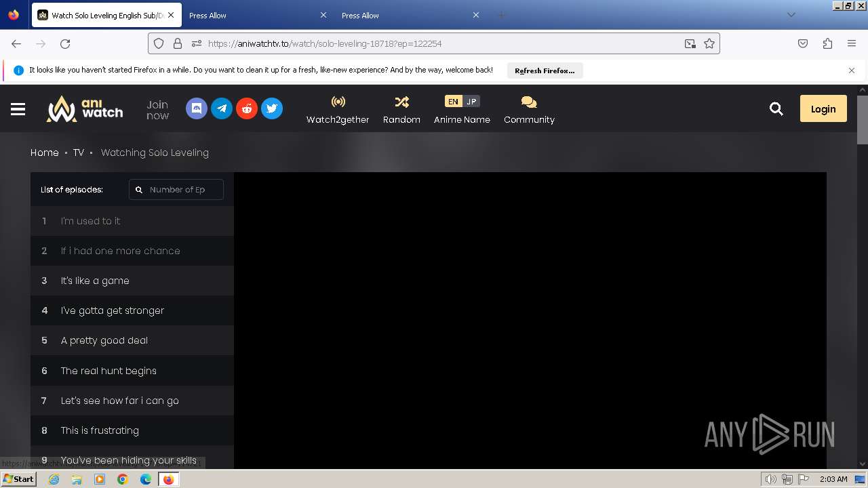This screenshot has height=488, width=868.
Task: Open the hamburger sidebar menu
Action: [18, 108]
